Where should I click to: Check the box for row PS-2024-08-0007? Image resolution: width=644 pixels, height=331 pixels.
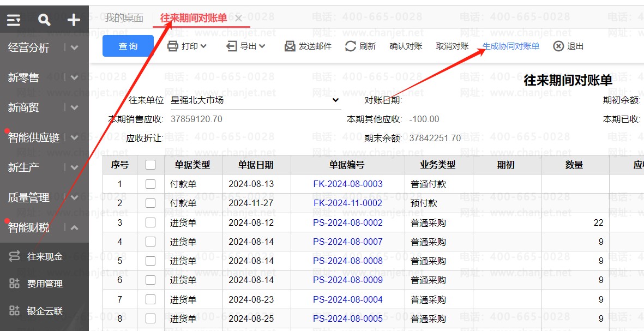pyautogui.click(x=151, y=242)
